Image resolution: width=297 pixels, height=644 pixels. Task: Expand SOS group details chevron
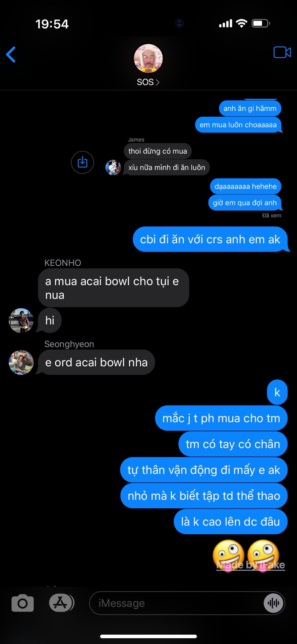(158, 82)
